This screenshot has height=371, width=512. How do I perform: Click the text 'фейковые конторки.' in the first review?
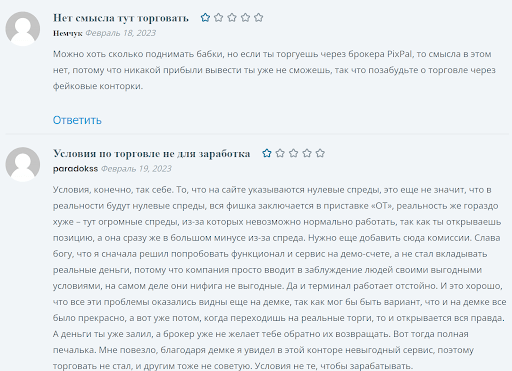98,86
